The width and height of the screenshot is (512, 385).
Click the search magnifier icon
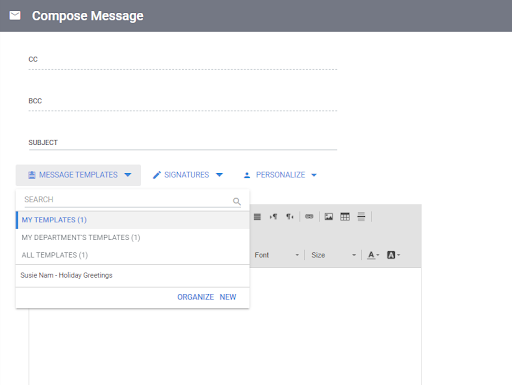tap(237, 201)
